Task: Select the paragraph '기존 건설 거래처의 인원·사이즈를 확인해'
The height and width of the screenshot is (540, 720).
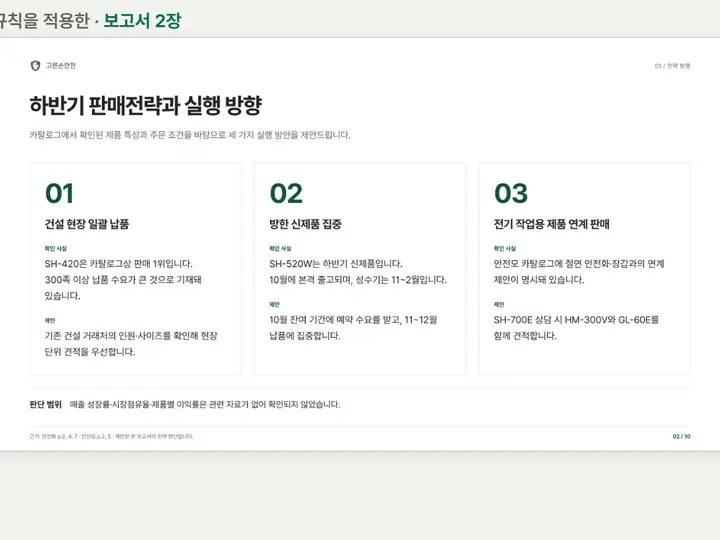Action: tap(131, 343)
